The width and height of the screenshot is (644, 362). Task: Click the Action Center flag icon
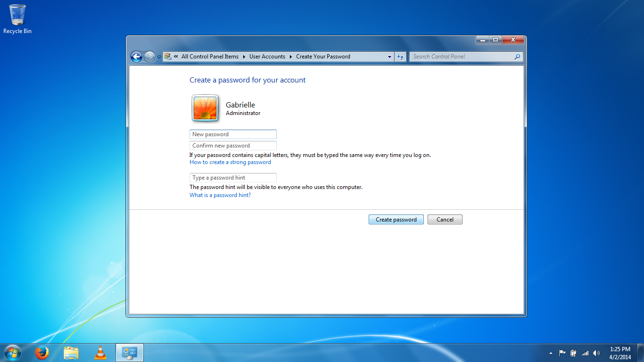coord(562,353)
